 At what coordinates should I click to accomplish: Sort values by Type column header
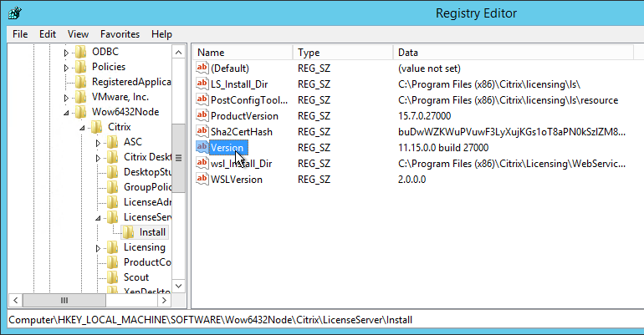tap(343, 53)
